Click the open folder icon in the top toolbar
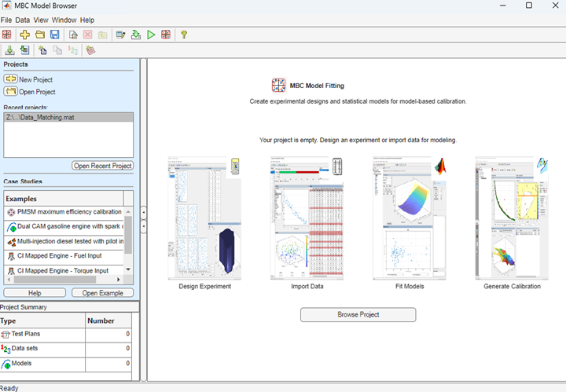566x392 pixels. 39,35
